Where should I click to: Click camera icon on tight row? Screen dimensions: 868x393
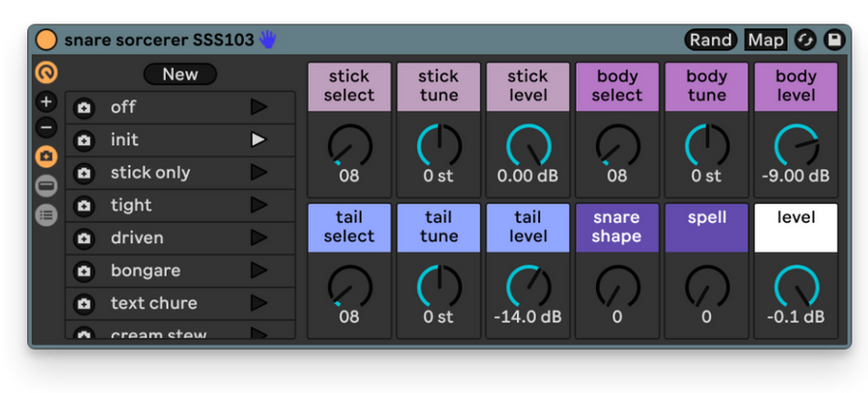click(x=84, y=206)
